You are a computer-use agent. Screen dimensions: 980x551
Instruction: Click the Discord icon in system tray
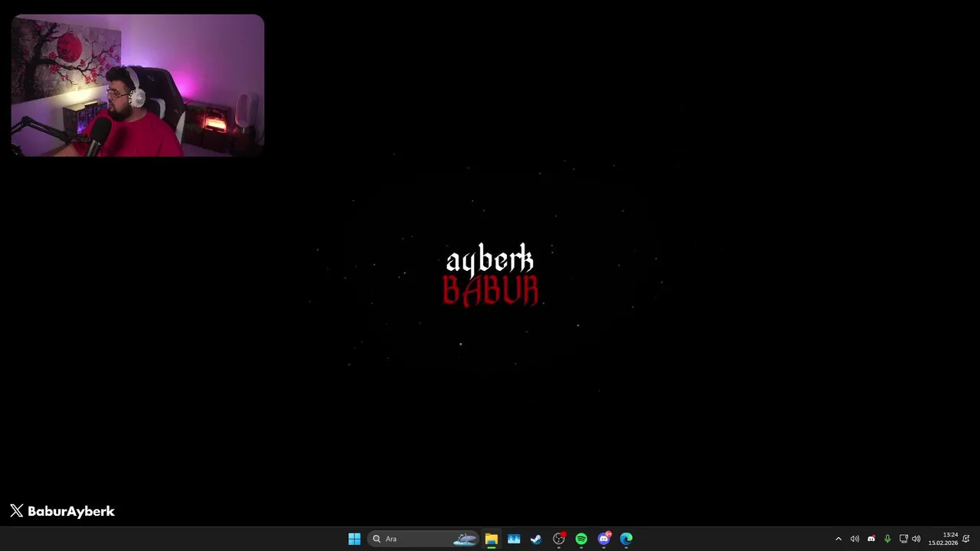coord(871,539)
